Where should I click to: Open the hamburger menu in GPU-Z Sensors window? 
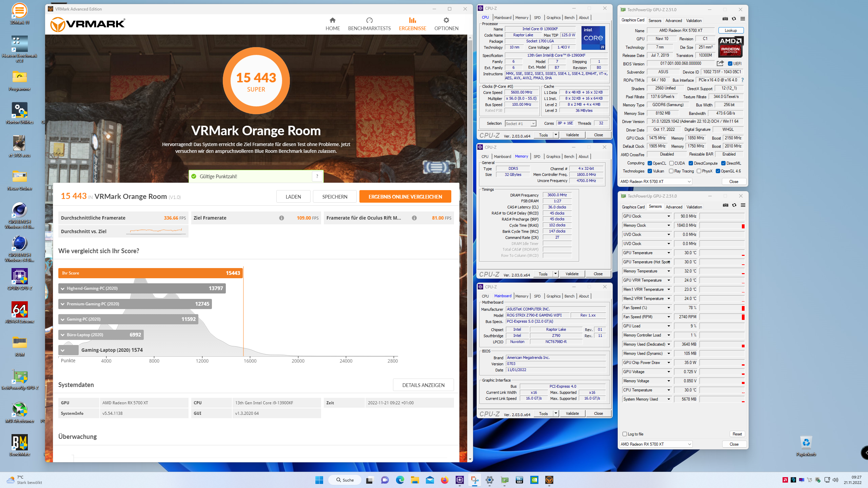click(743, 205)
